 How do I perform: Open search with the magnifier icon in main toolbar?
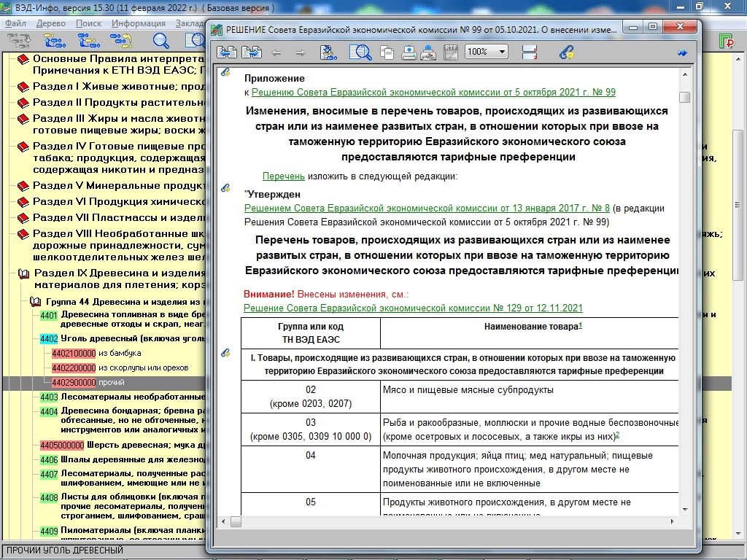(x=160, y=42)
